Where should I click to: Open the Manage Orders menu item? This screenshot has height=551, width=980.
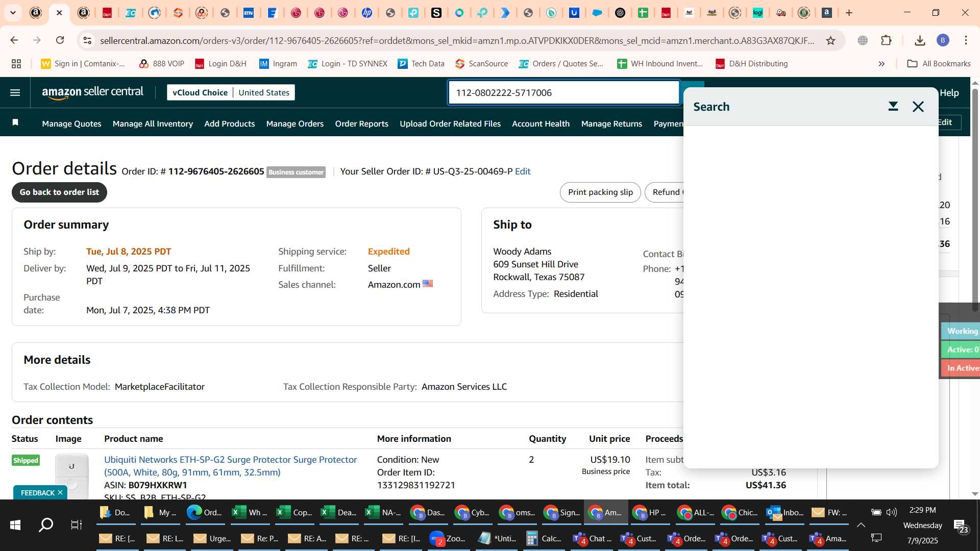(295, 123)
